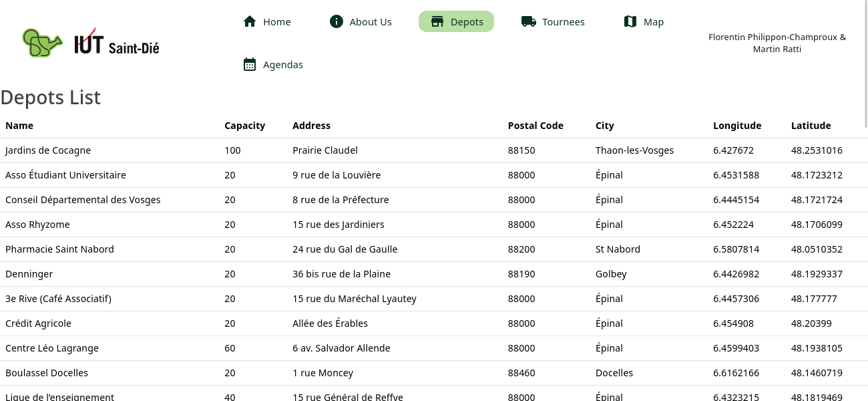Go to the Agendas page
The height and width of the screenshot is (401, 868).
282,65
